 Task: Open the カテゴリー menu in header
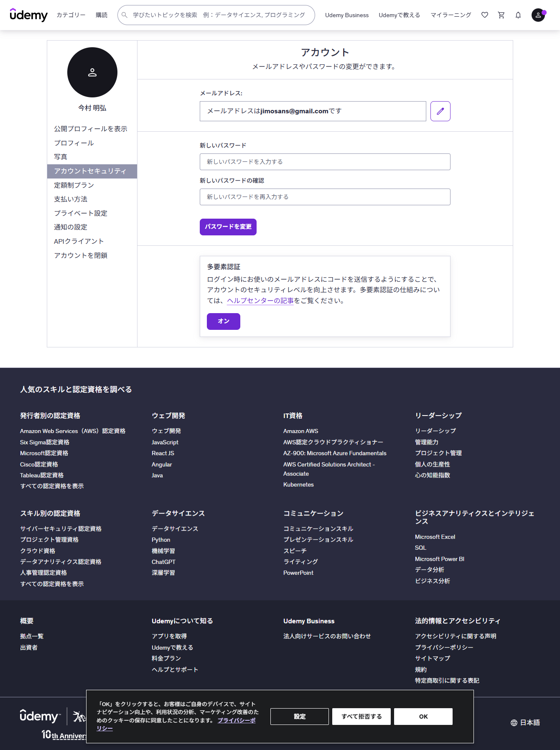pos(71,15)
